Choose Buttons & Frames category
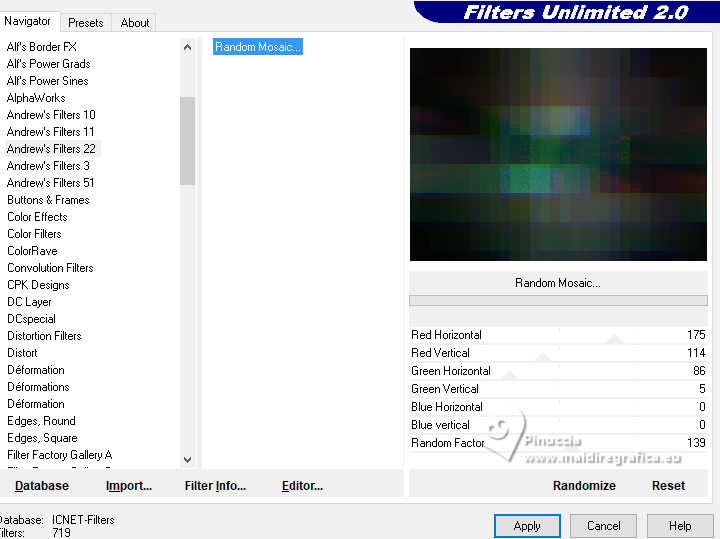The width and height of the screenshot is (720, 539). coord(48,200)
